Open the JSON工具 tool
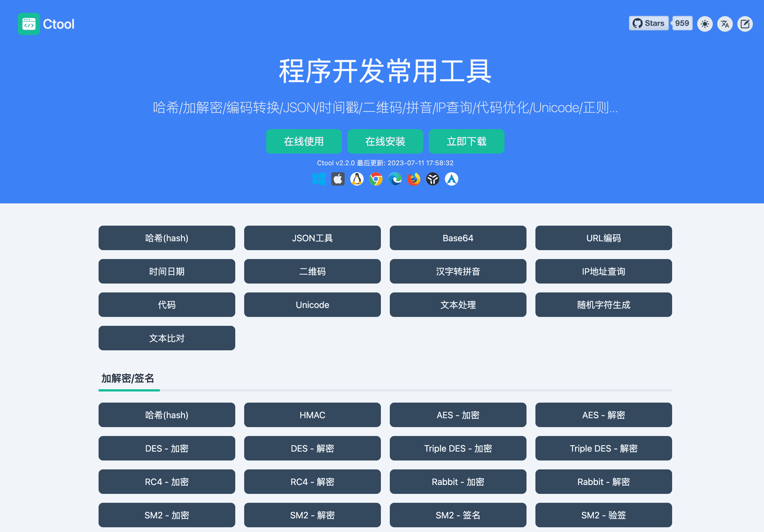 click(312, 238)
